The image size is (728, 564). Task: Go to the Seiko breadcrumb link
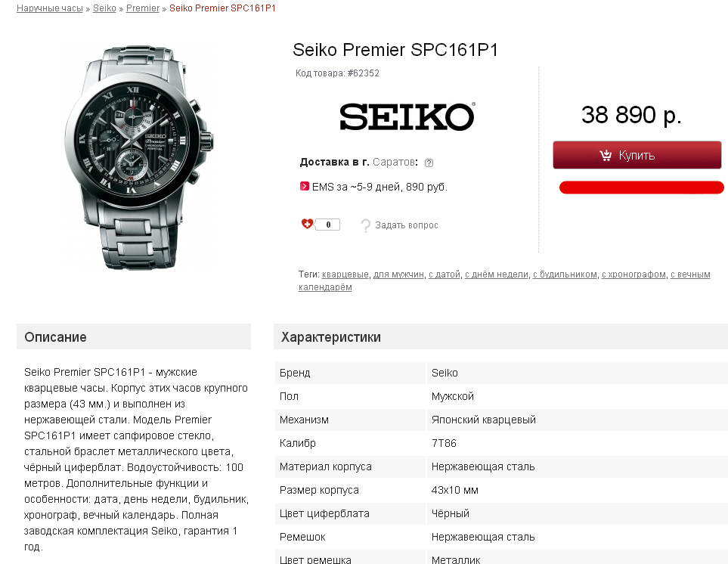click(104, 8)
